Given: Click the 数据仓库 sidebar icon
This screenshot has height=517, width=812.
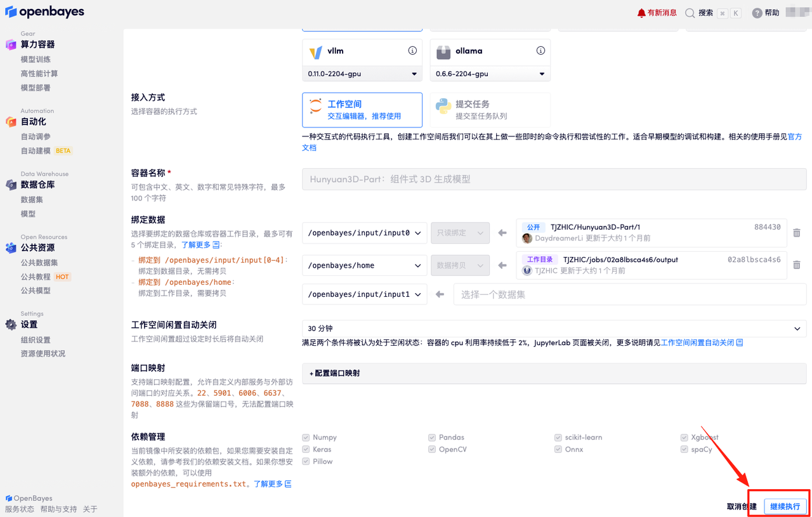Looking at the screenshot, I should [x=11, y=185].
